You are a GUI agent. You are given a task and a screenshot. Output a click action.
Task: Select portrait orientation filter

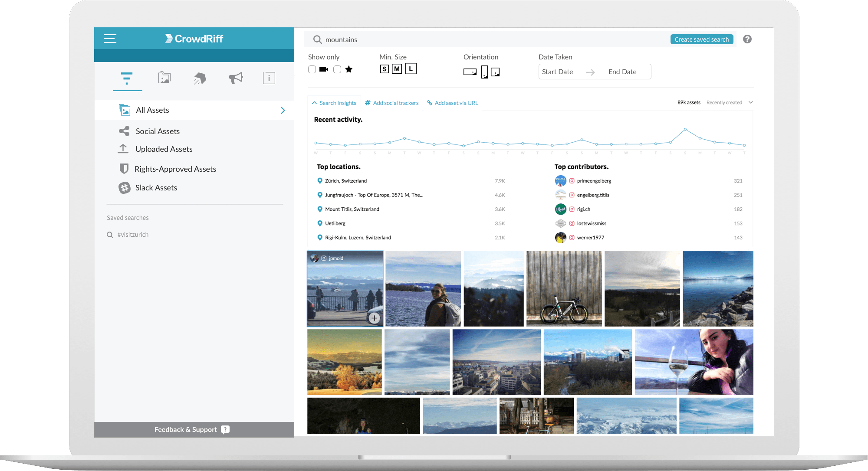(485, 72)
